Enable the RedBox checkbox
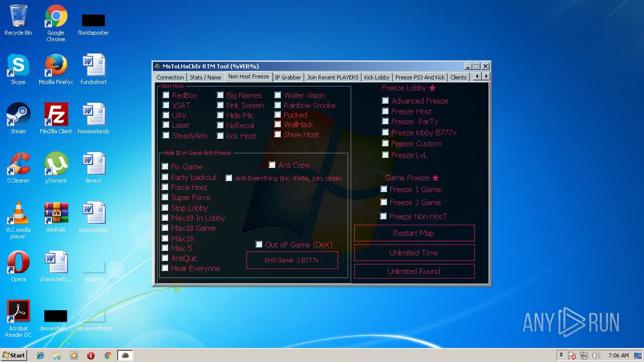644x362 pixels. pos(166,95)
